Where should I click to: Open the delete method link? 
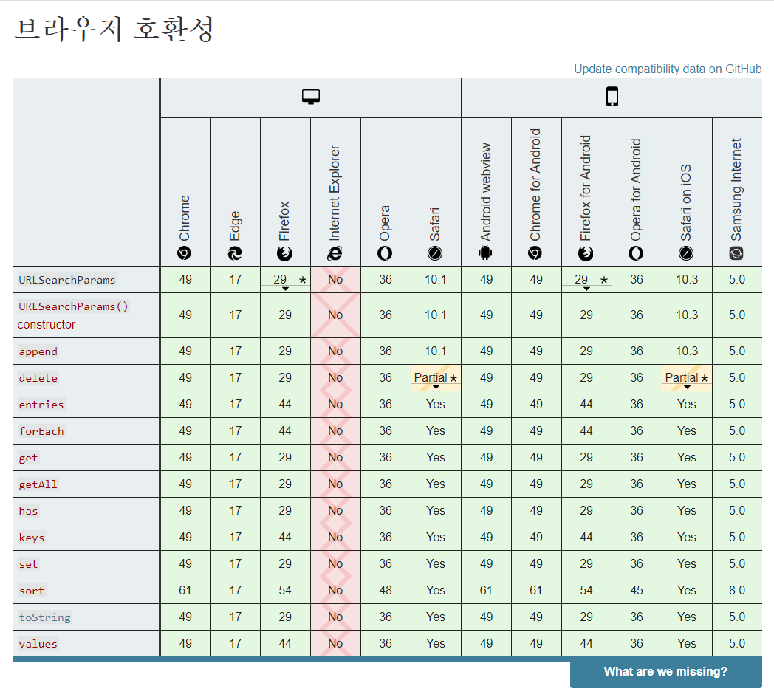pyautogui.click(x=38, y=378)
